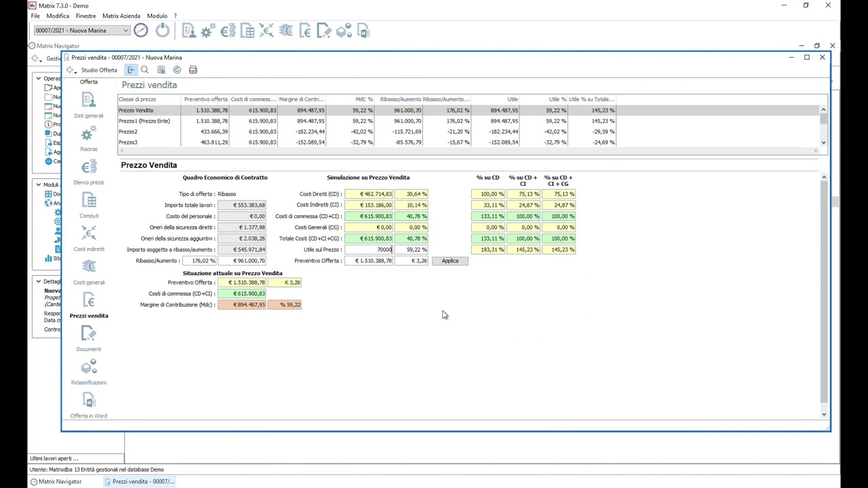868x488 pixels.
Task: Click the Utile % su Totale column header
Action: tap(591, 99)
